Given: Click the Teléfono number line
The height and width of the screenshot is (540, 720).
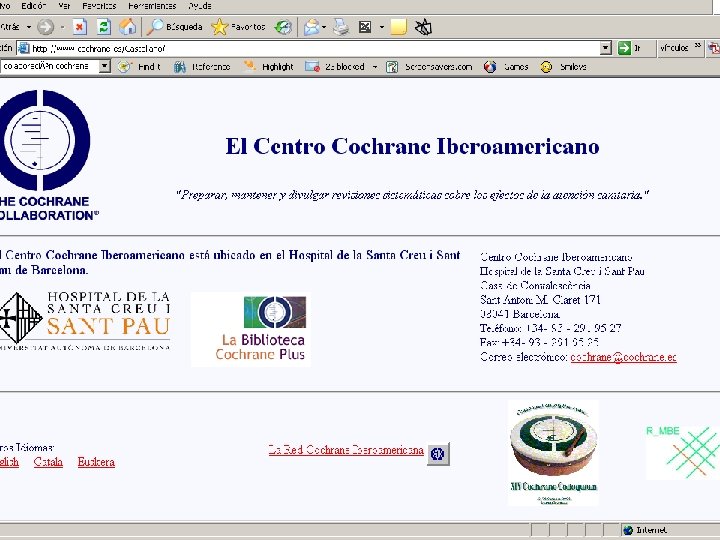Looking at the screenshot, I should pyautogui.click(x=551, y=328).
